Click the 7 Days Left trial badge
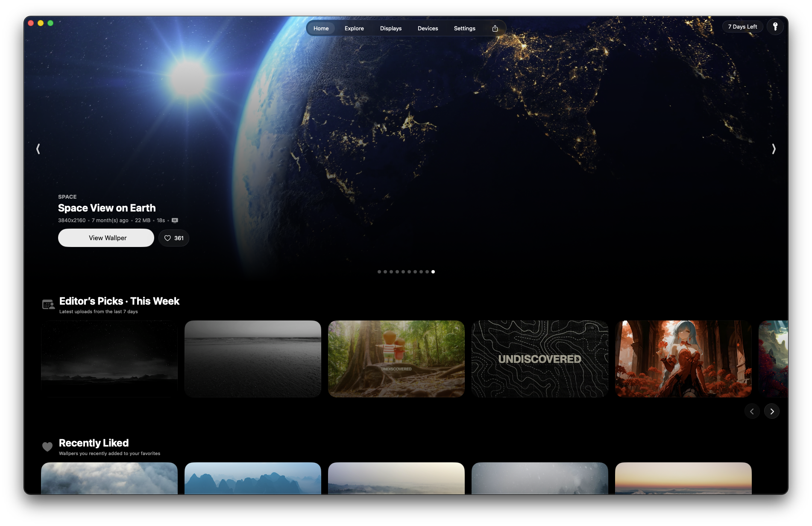 coord(742,26)
